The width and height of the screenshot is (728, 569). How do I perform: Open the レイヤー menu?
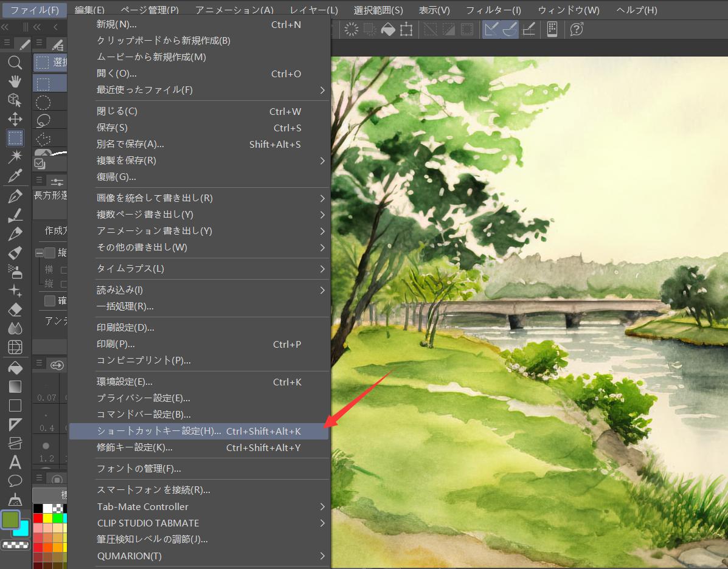point(314,10)
